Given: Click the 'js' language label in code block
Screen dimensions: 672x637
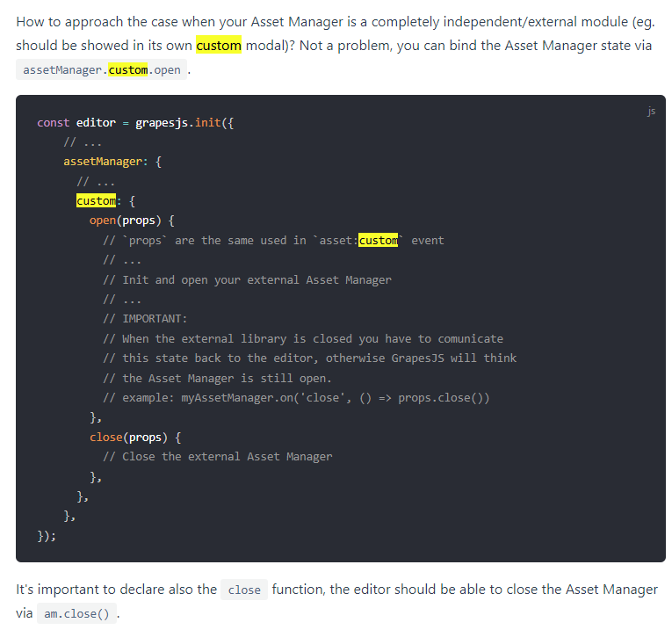Looking at the screenshot, I should tap(651, 111).
